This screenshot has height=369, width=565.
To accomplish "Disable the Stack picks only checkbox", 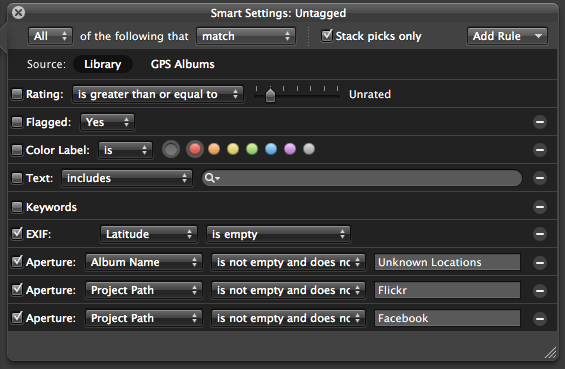I will (327, 36).
